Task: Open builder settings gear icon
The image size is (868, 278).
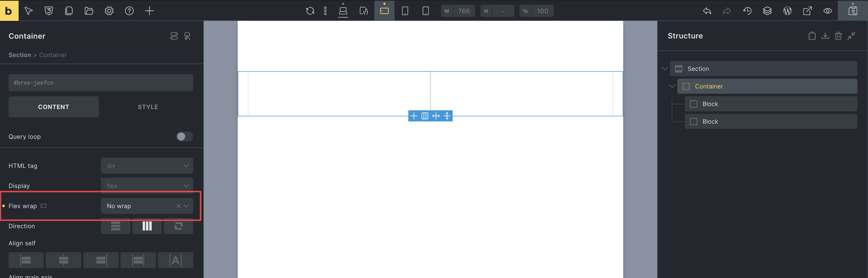Action: pos(109,11)
